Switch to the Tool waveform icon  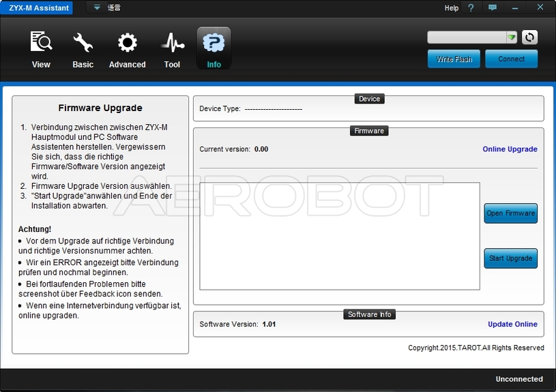[172, 44]
